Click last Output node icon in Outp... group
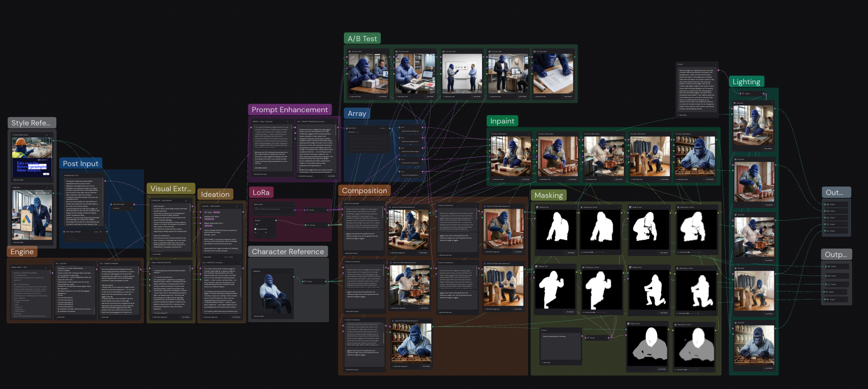868x389 pixels. [x=828, y=299]
